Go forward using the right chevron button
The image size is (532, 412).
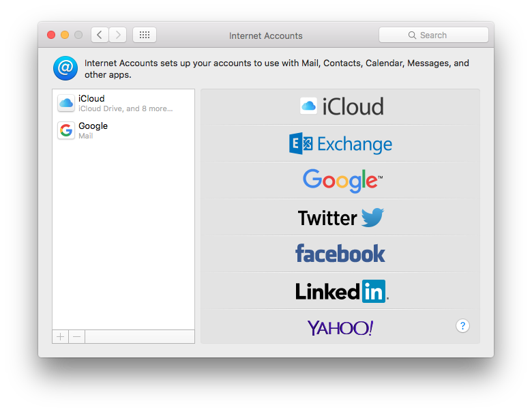[x=117, y=35]
